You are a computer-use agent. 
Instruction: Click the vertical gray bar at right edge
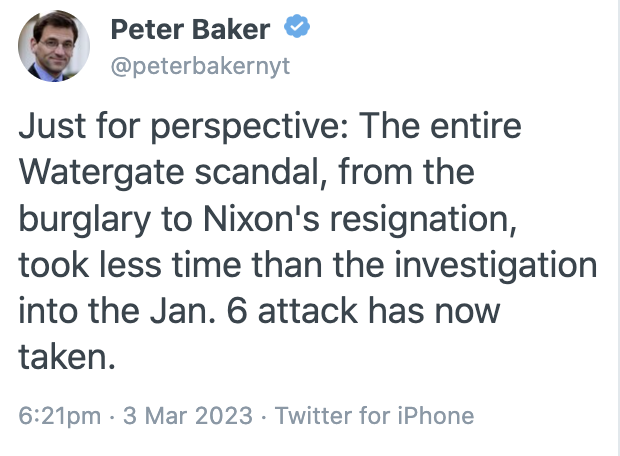click(618, 228)
